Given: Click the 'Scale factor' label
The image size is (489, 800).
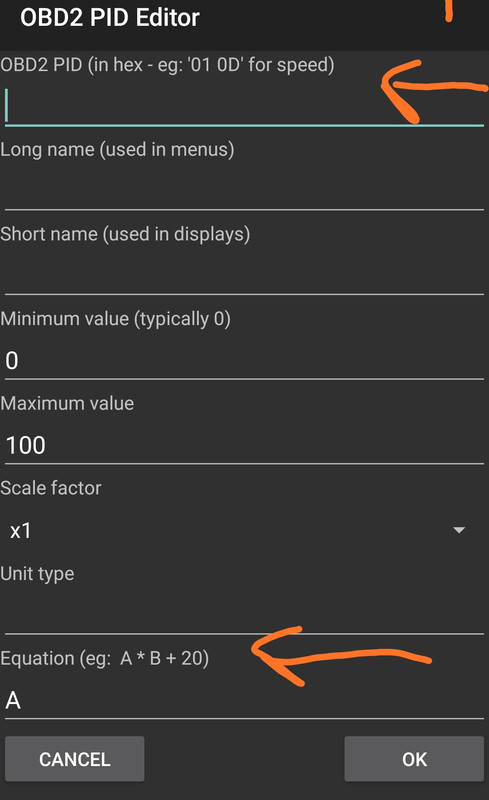Looking at the screenshot, I should [x=51, y=488].
